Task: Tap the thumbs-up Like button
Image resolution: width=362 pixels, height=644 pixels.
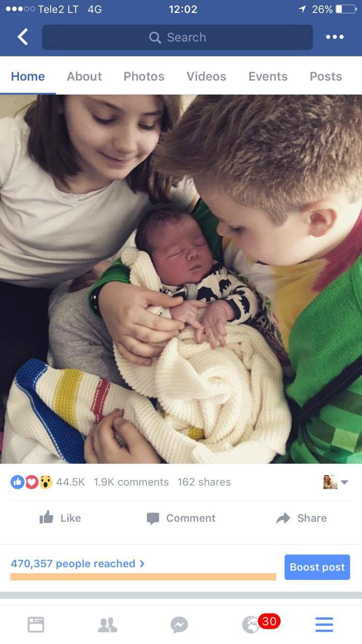Action: tap(60, 518)
